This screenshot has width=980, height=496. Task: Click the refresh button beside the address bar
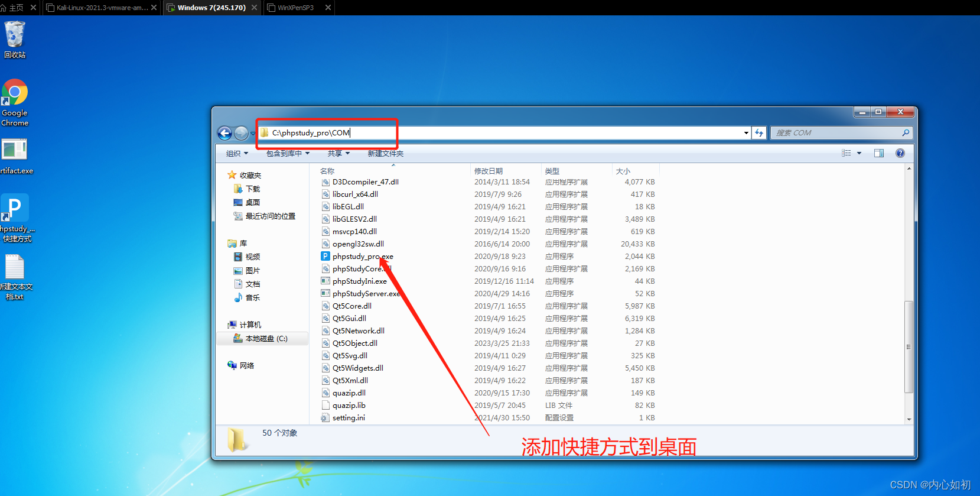pyautogui.click(x=759, y=132)
